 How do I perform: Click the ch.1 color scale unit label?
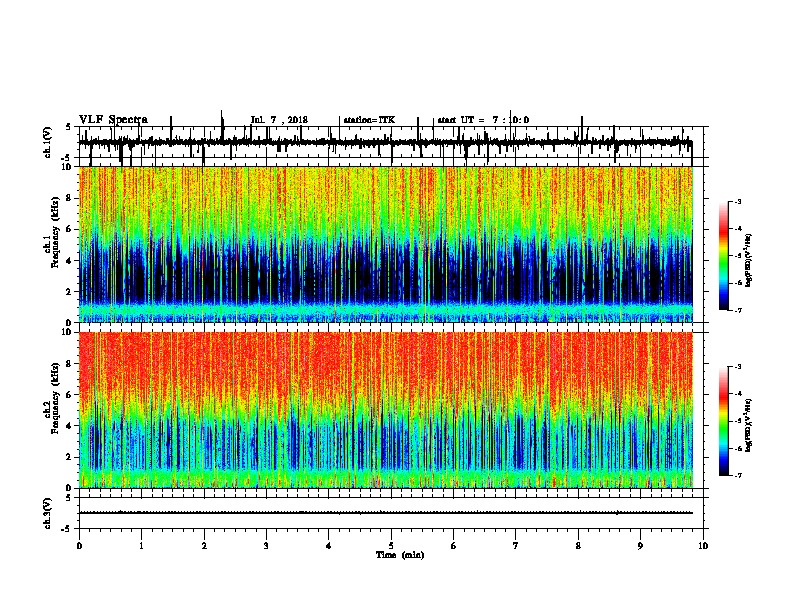(x=749, y=260)
